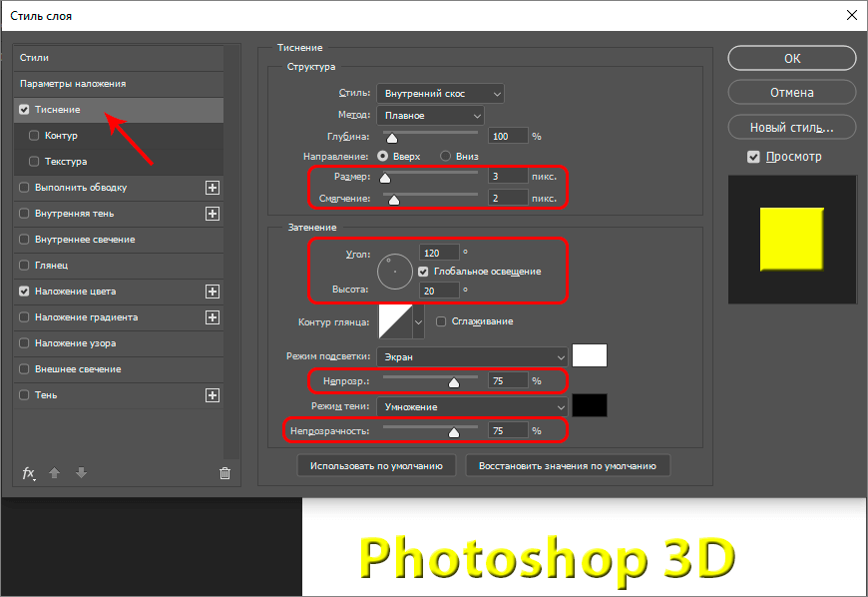Duplicate Наложение градиента using its plus icon
Viewport: 868px width, 597px height.
click(x=212, y=317)
